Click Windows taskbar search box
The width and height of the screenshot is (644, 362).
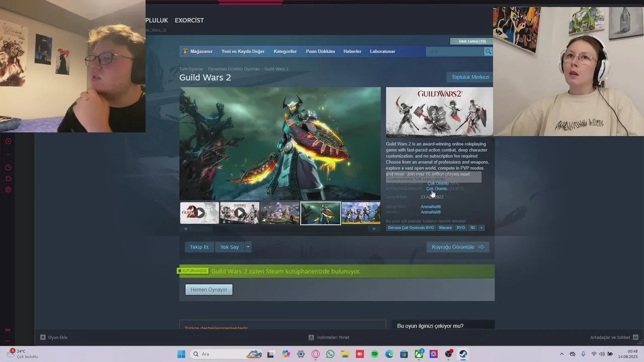[226, 354]
